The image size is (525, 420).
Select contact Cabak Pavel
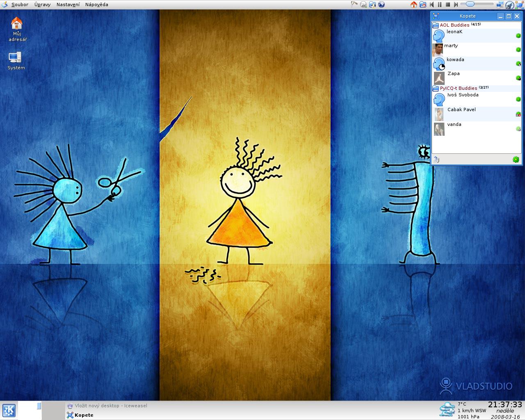[x=477, y=114]
